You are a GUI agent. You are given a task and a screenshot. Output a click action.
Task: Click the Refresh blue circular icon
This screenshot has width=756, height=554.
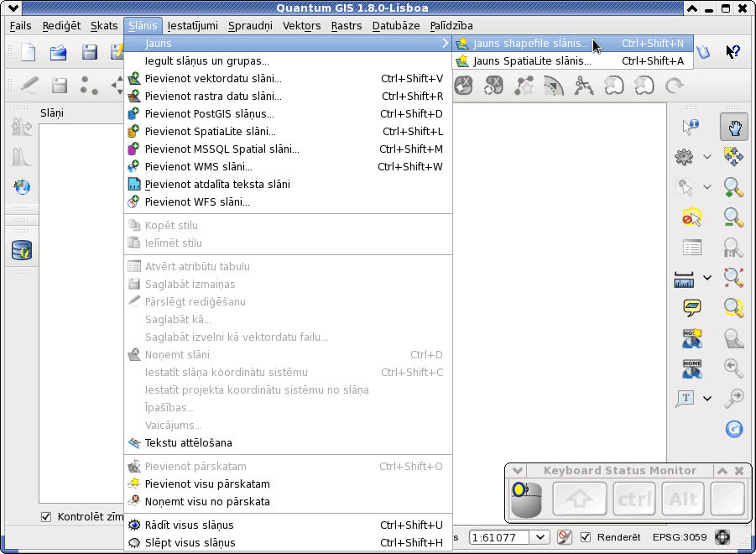point(734,429)
